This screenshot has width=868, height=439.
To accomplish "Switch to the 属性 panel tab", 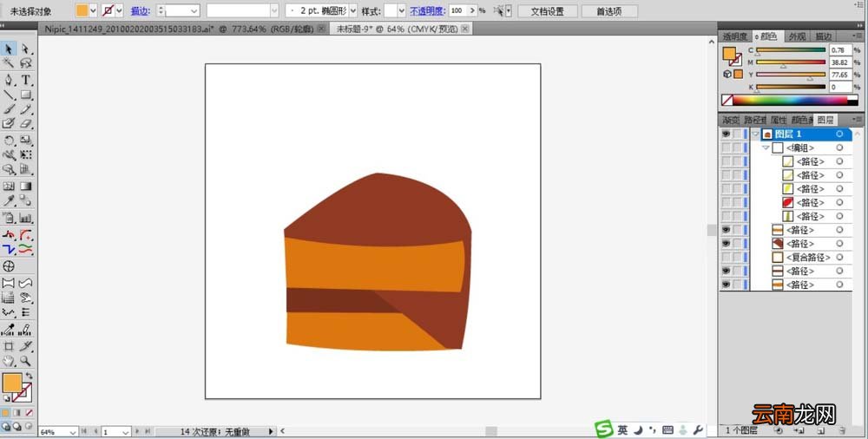I will [x=779, y=120].
